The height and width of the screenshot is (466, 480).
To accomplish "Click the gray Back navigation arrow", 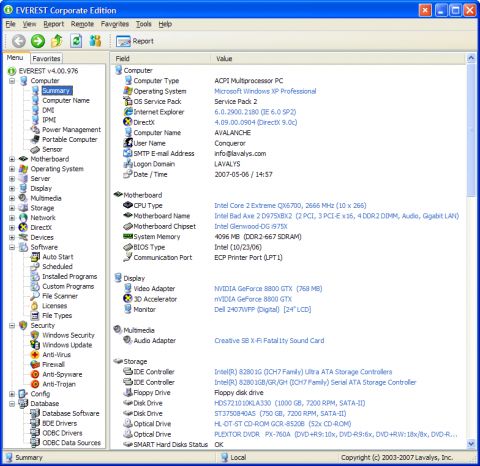I will (19, 41).
